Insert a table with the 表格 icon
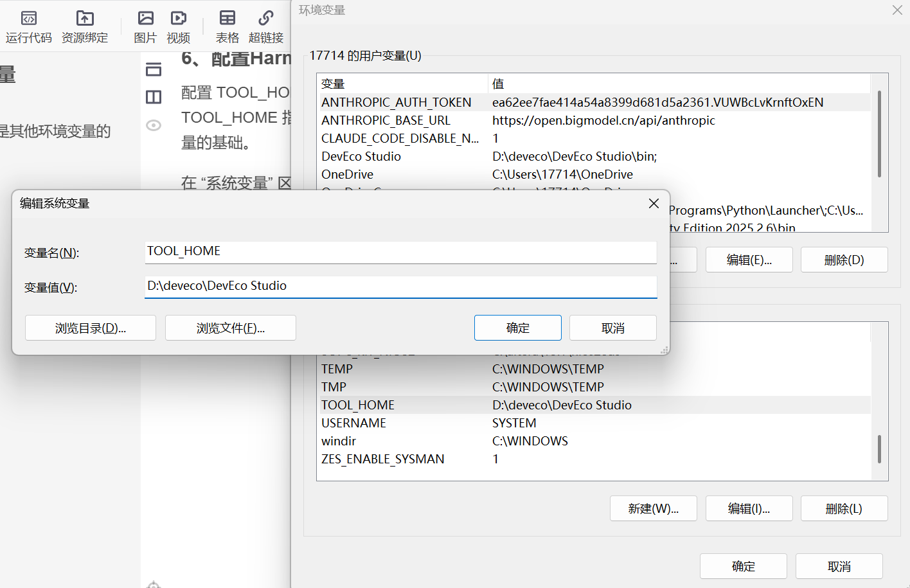Viewport: 910px width, 588px height. click(227, 18)
